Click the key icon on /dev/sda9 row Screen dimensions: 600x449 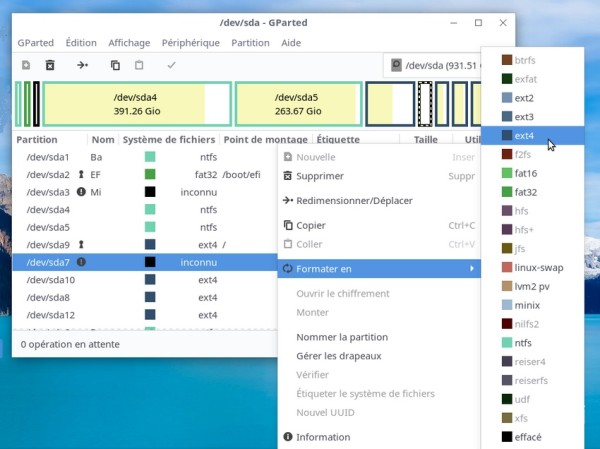pos(81,244)
